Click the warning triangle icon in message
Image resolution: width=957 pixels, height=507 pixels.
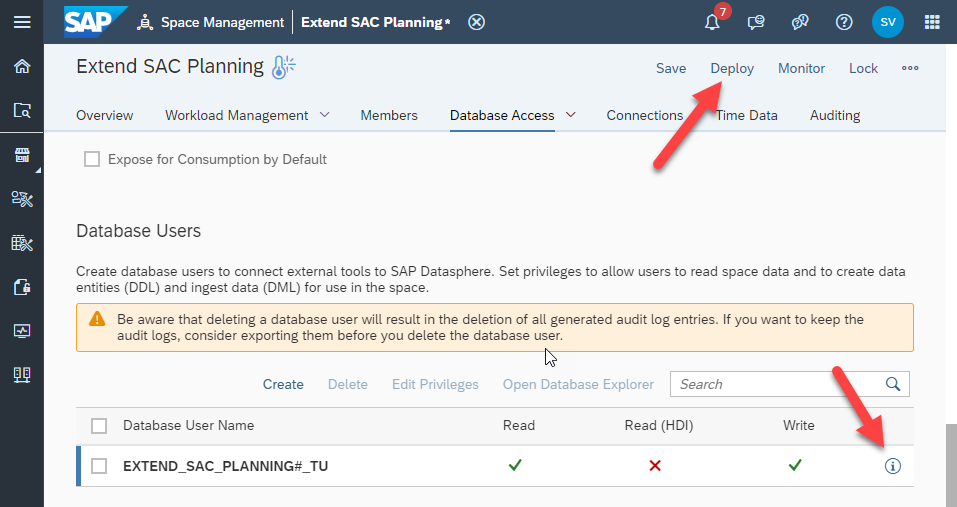(x=97, y=319)
